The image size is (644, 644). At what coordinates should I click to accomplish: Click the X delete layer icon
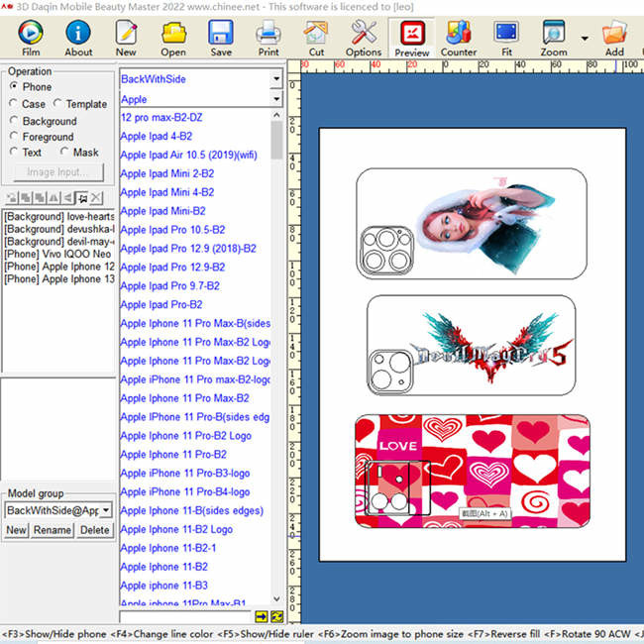click(x=96, y=198)
